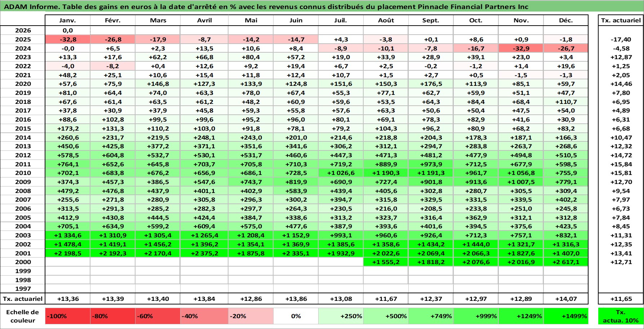Click the Echelle de couleur label
The height and width of the screenshot is (329, 644).
click(23, 316)
